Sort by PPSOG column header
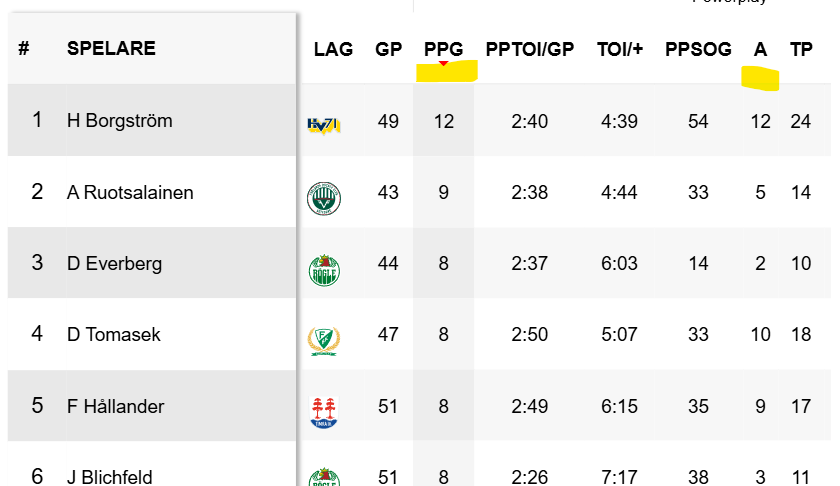The image size is (840, 486). click(x=698, y=49)
